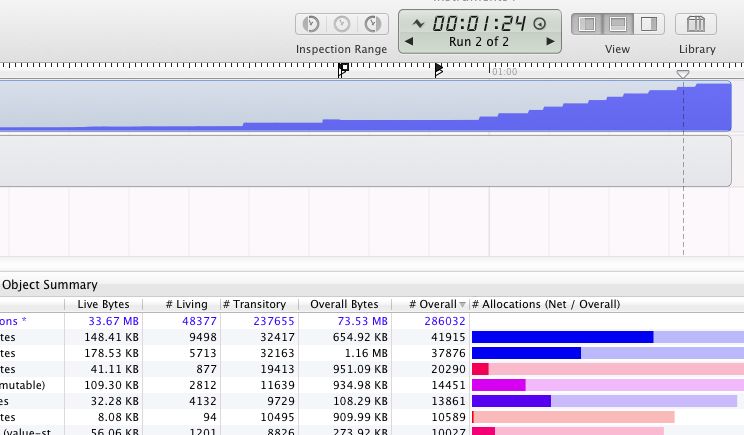The image size is (744, 435).
Task: Click the purple allocation bar for 13861 row
Action: pos(512,401)
